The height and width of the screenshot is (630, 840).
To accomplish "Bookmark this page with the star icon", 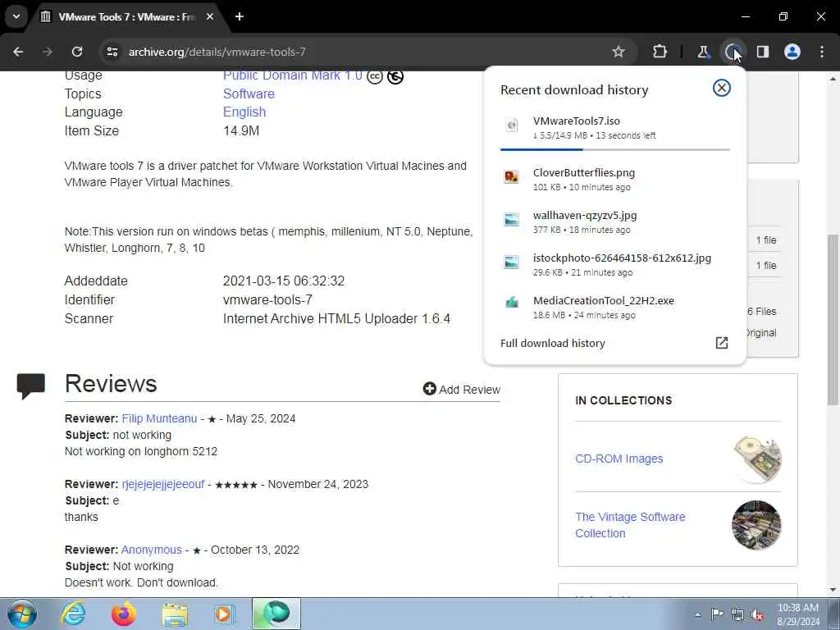I will 619,52.
